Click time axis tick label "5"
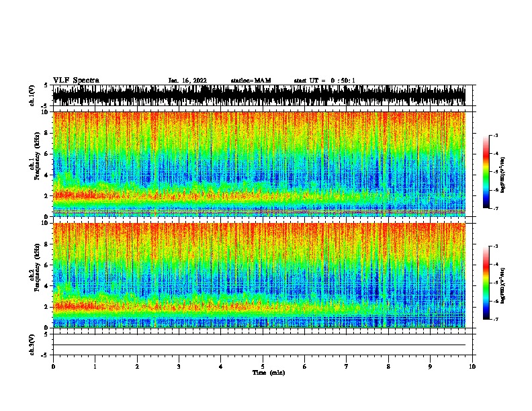Image resolution: width=532 pixels, height=411 pixels. tap(263, 367)
